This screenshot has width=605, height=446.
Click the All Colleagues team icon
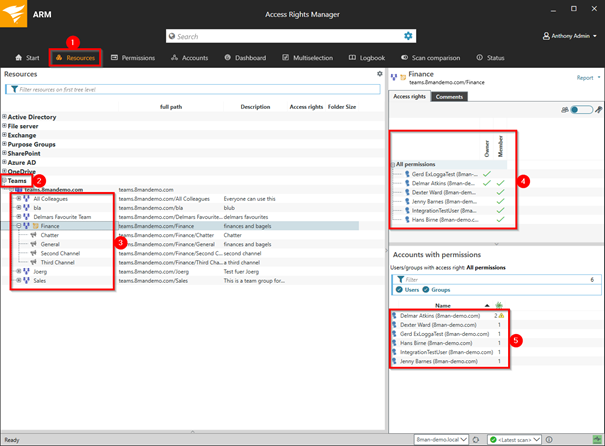pyautogui.click(x=26, y=198)
